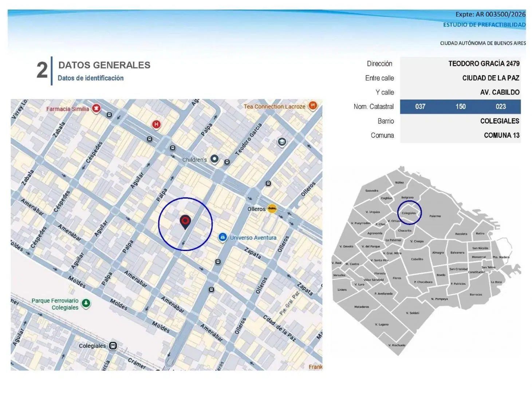Click Almagro on the neighborhoods map
Screen dimensions: 532x393
pyautogui.click(x=438, y=253)
